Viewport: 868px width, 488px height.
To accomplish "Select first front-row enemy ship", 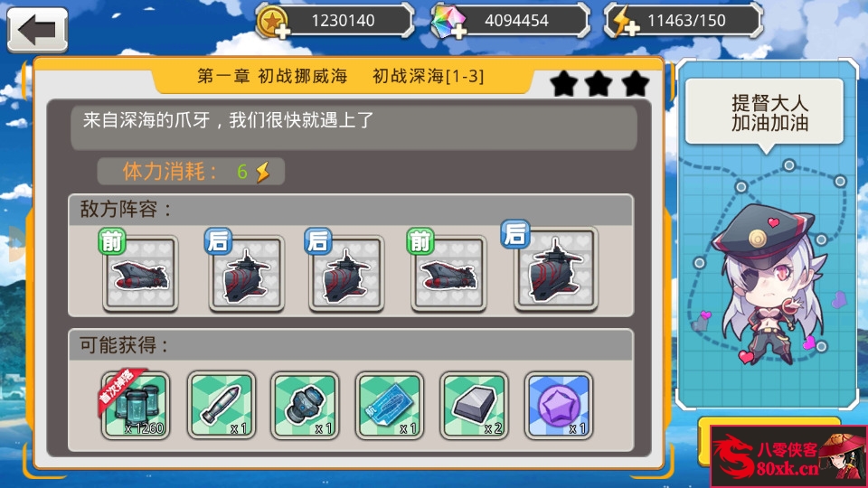I will 140,273.
